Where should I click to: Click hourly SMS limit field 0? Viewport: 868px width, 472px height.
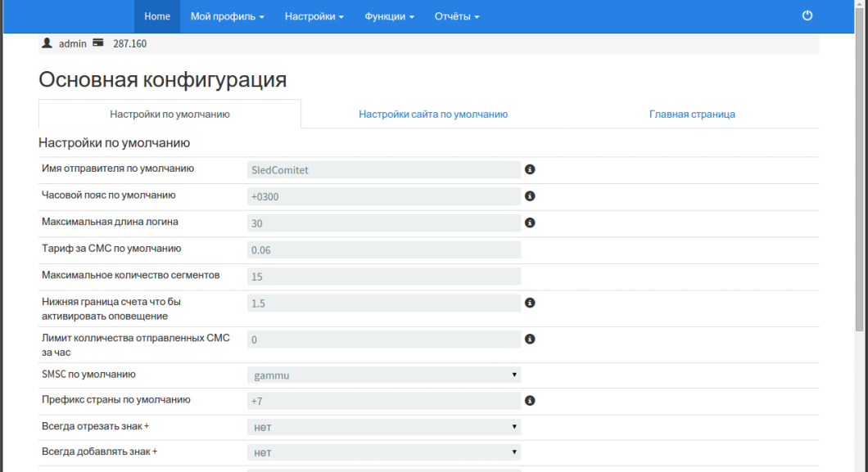pos(383,339)
